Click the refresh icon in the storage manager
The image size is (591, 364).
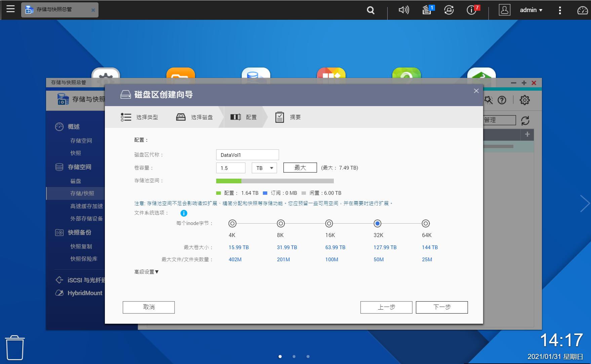click(524, 120)
